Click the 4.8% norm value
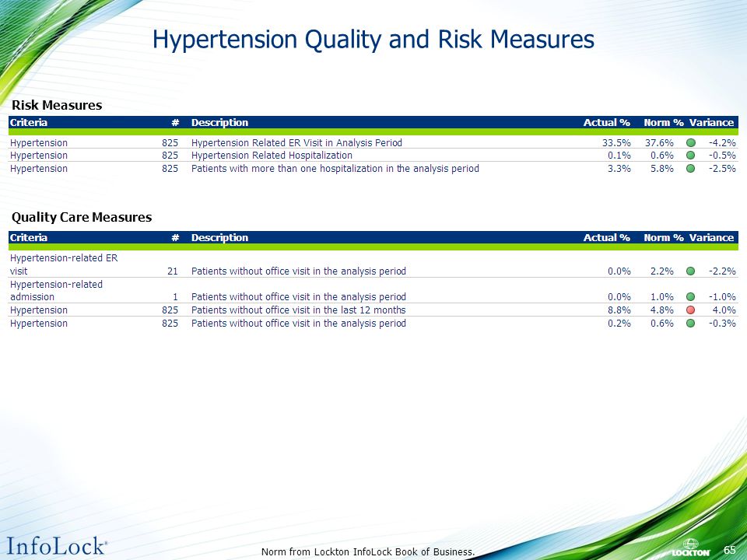747x560 pixels. pyautogui.click(x=662, y=310)
